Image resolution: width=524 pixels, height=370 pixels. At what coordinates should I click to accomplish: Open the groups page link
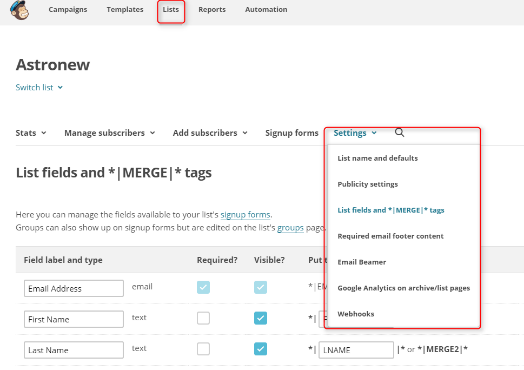[x=290, y=228]
